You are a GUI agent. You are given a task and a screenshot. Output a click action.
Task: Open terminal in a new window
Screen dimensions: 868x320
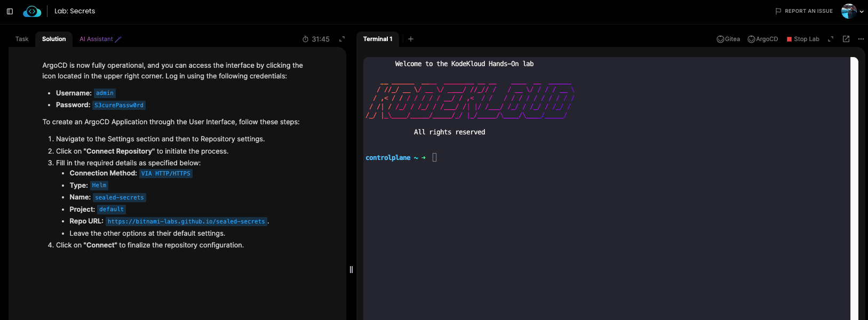click(x=846, y=39)
